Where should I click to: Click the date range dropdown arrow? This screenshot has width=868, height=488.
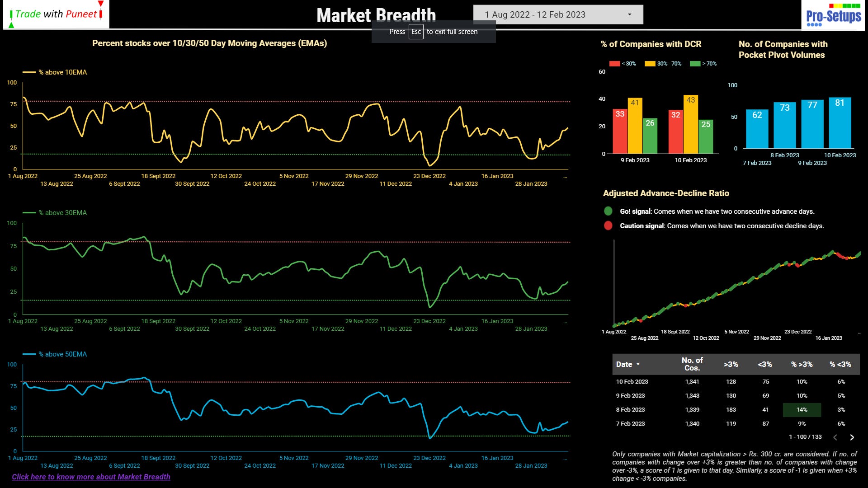tap(629, 14)
